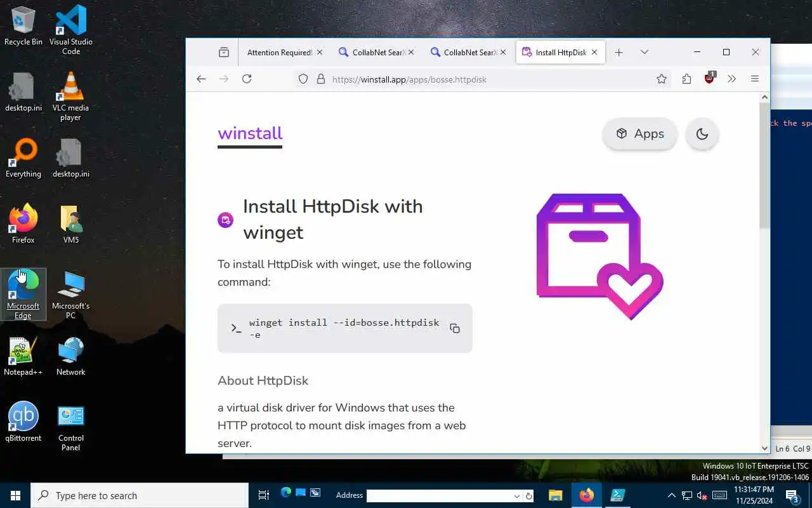Image resolution: width=812 pixels, height=508 pixels.
Task: Click the site security padlock icon
Action: click(x=320, y=79)
